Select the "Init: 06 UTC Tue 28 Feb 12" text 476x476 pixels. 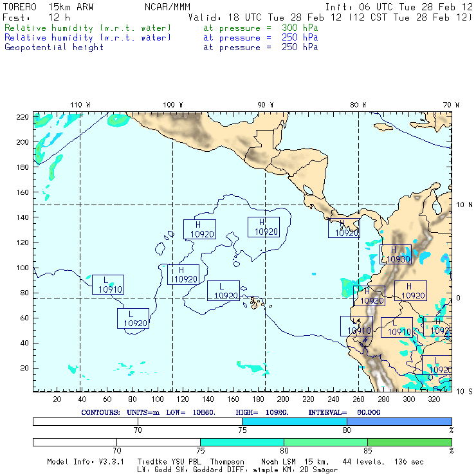(x=399, y=7)
